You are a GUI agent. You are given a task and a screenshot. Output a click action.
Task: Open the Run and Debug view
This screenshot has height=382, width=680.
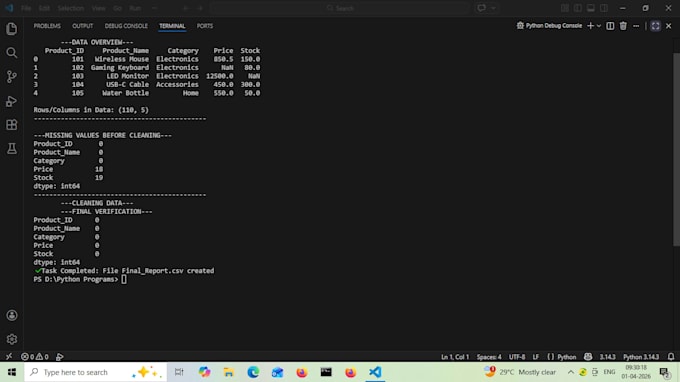(x=12, y=101)
